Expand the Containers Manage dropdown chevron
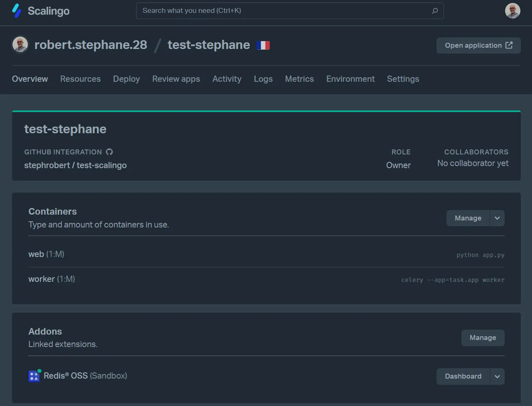 497,218
